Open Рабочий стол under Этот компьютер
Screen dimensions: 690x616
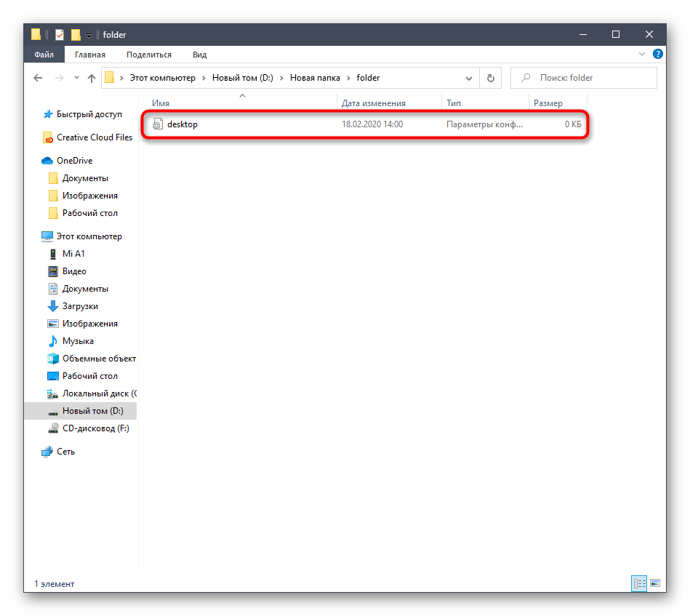pyautogui.click(x=89, y=376)
